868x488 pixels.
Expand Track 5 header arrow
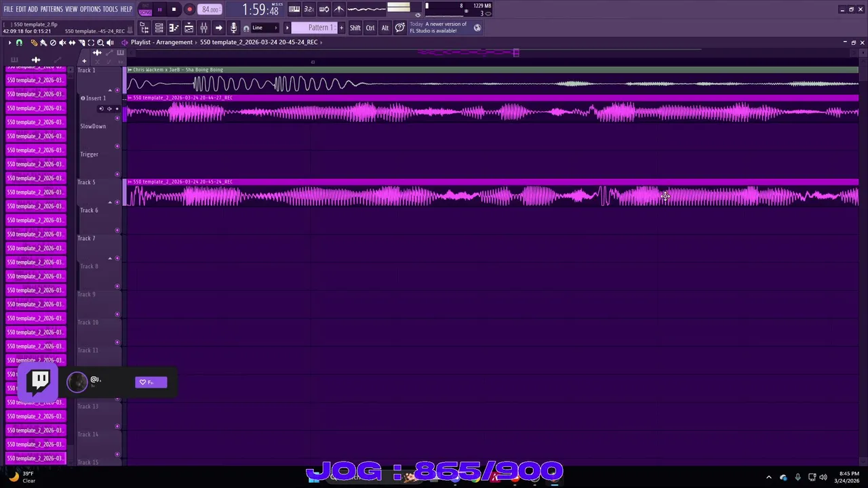point(110,202)
